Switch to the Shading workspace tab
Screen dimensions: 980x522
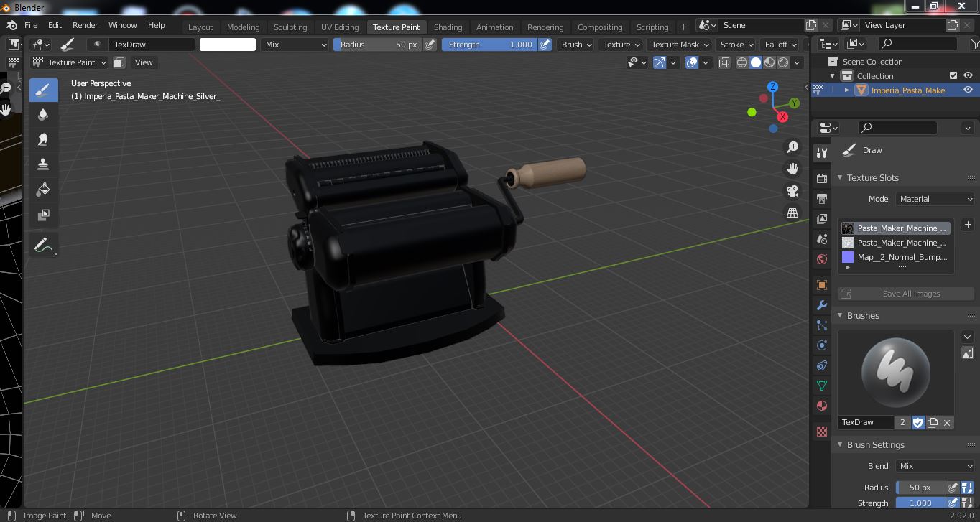448,27
